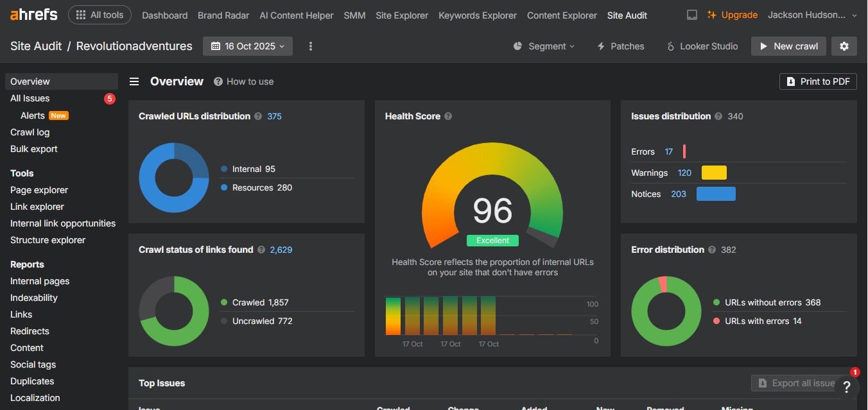The width and height of the screenshot is (868, 410).
Task: Open AI Content Helper
Action: 297,15
